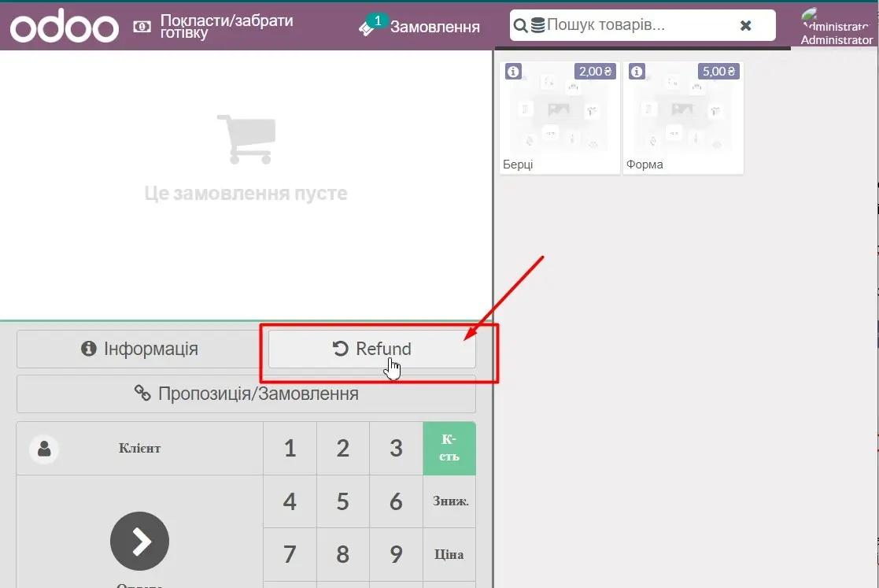Open the cash in/out money icon

[142, 27]
